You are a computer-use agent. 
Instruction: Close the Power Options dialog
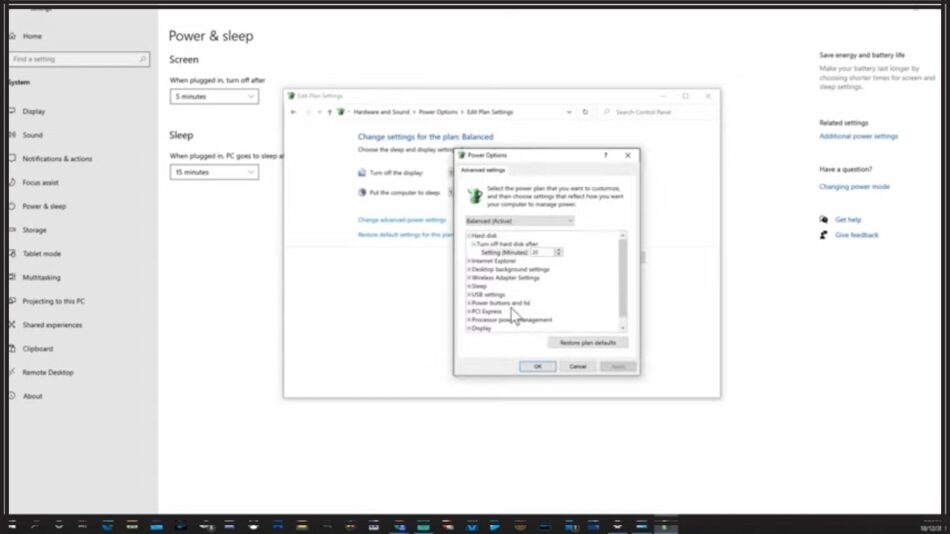(x=628, y=155)
